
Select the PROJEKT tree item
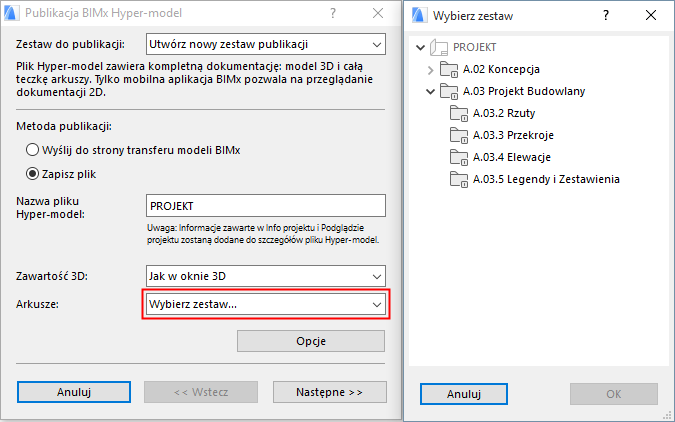474,47
